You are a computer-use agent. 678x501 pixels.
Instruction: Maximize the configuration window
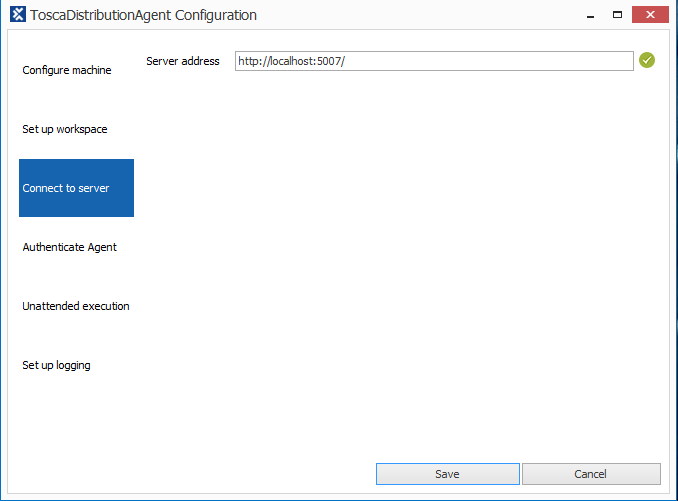617,14
